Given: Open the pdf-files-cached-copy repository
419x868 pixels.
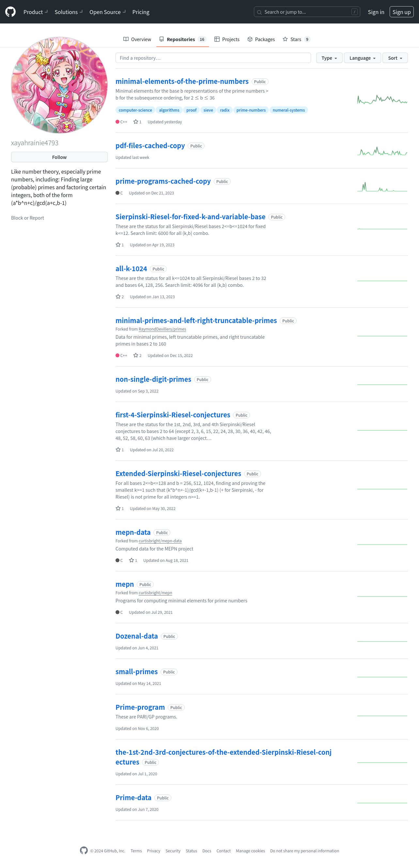Looking at the screenshot, I should (x=150, y=146).
